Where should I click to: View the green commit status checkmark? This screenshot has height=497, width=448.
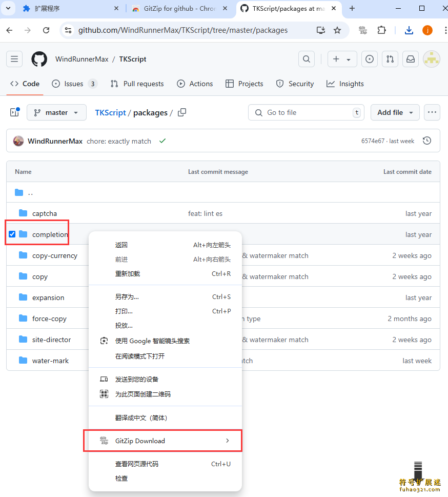tap(162, 141)
